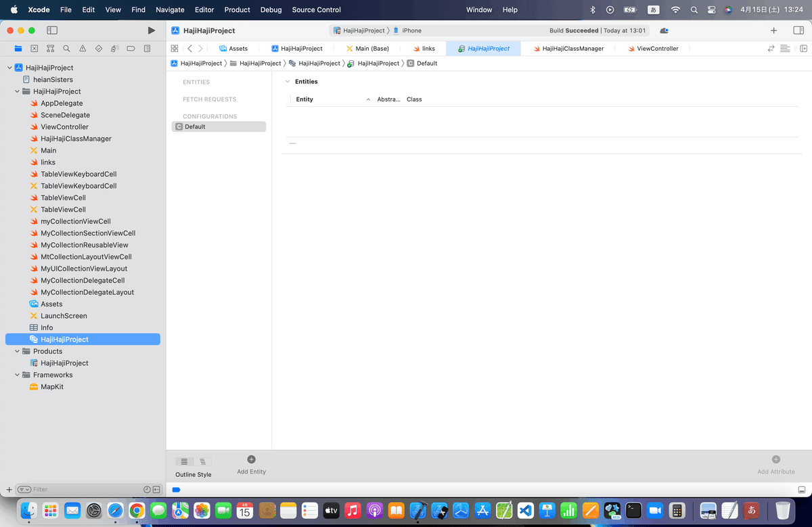Go back in editor history

click(x=189, y=49)
